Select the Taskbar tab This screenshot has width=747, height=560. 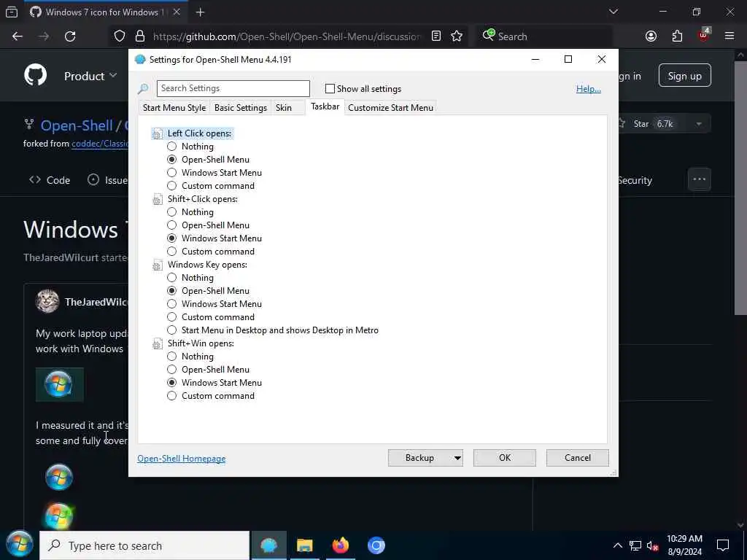click(x=325, y=106)
